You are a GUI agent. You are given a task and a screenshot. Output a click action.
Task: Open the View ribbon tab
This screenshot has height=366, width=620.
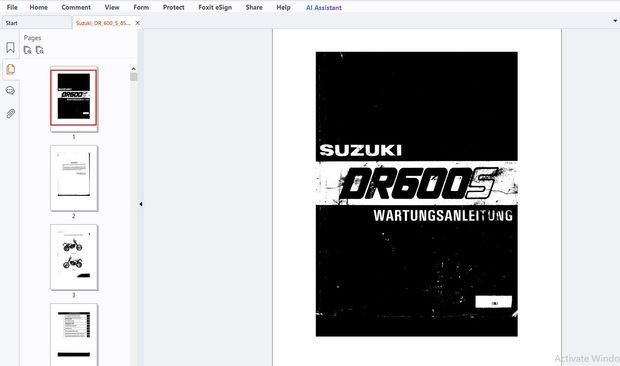coord(112,7)
